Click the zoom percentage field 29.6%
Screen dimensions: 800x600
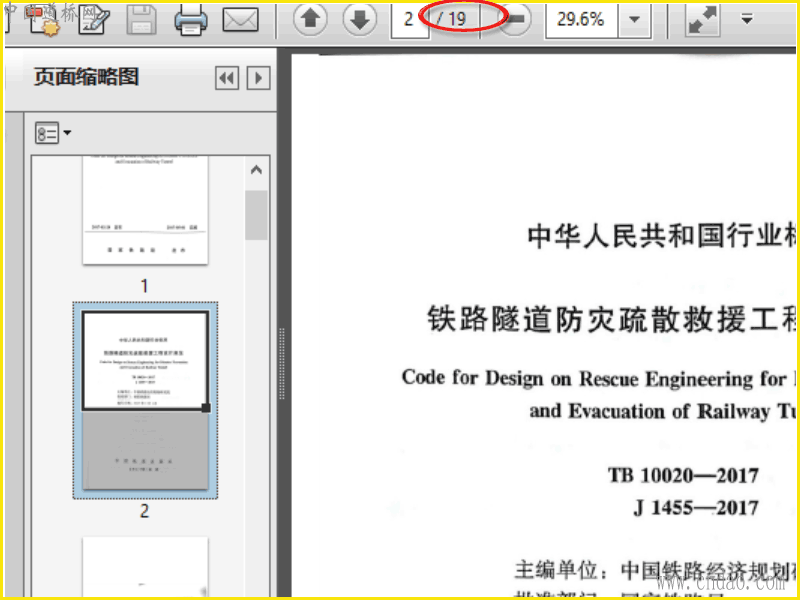[x=581, y=19]
